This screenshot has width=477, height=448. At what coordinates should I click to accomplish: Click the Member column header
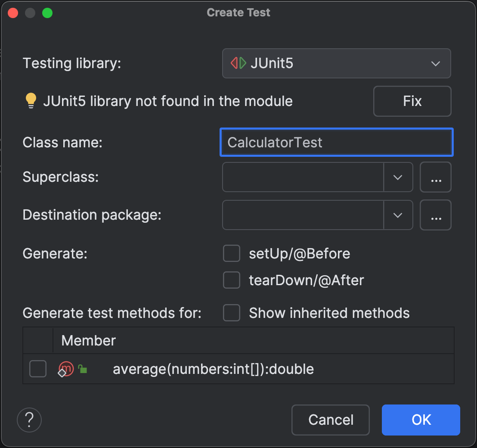[88, 340]
